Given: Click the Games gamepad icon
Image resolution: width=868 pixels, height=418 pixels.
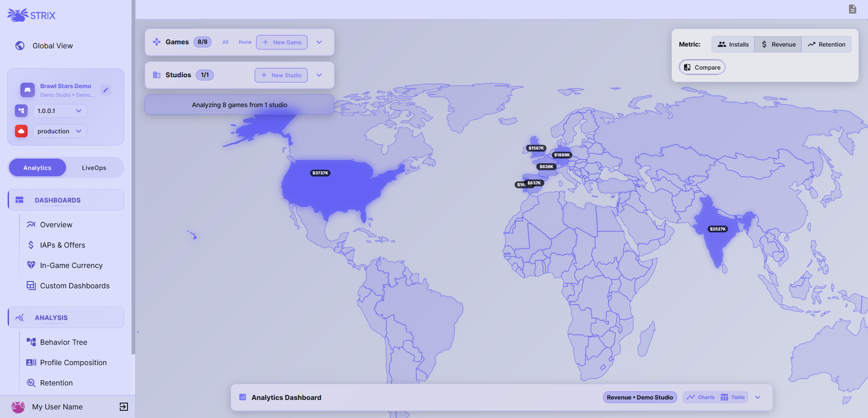Looking at the screenshot, I should coord(157,42).
